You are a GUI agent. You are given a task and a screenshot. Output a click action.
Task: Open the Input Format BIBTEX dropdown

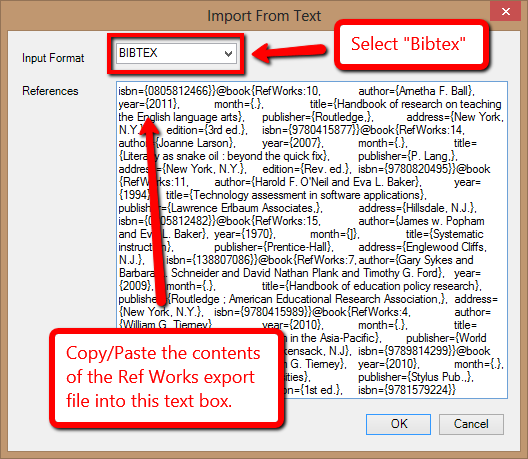coord(176,53)
